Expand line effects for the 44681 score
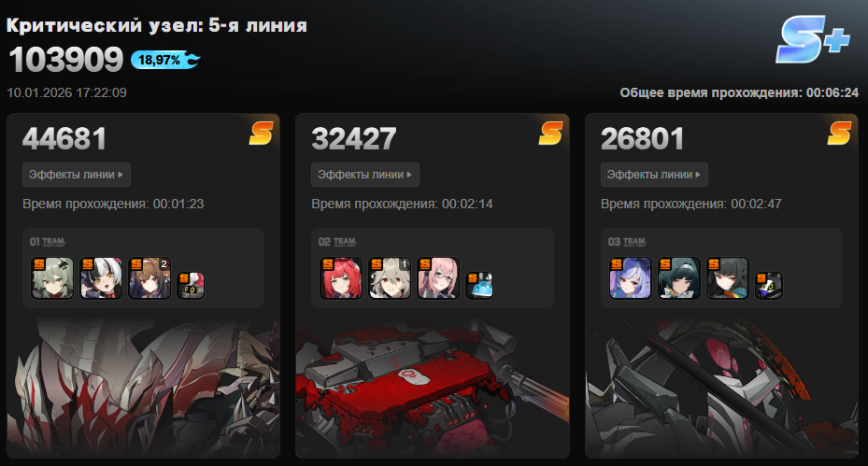Viewport: 868px width, 466px height. click(77, 175)
